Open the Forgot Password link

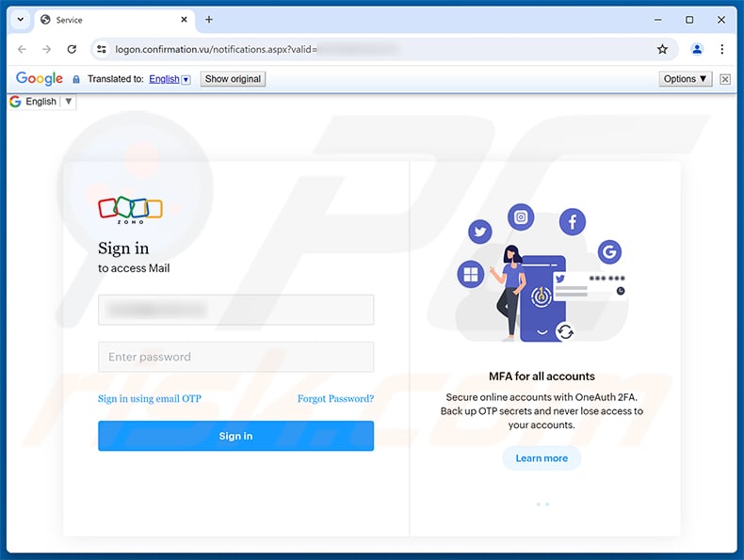[335, 398]
